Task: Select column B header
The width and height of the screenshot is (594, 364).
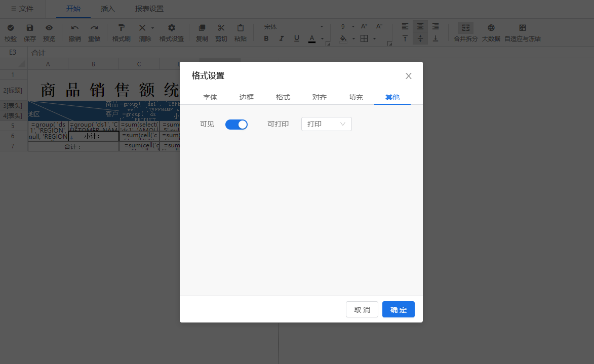Action: pos(93,64)
